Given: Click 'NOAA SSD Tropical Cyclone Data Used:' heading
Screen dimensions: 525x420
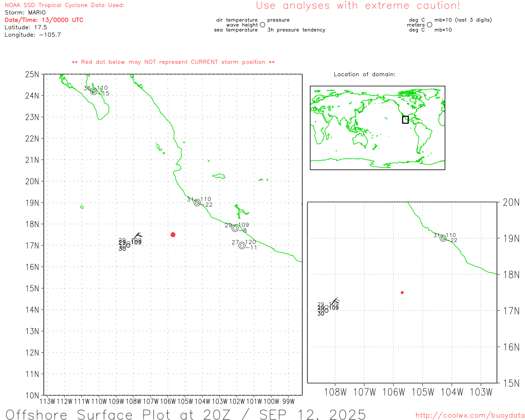Looking at the screenshot, I should [x=64, y=5].
